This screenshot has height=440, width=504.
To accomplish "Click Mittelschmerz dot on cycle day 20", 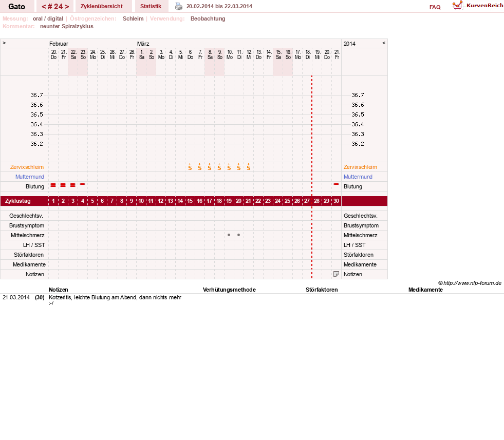I will [x=238, y=235].
